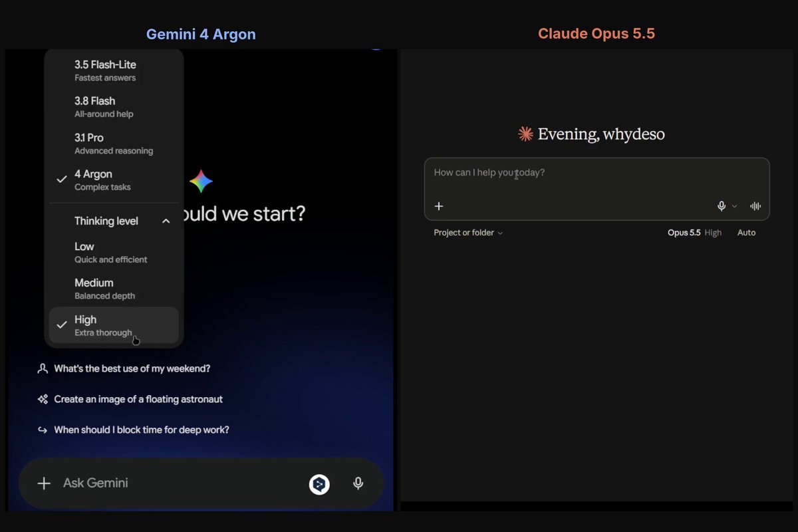
Task: Click the Evening, whydeso greeting text
Action: click(x=601, y=134)
